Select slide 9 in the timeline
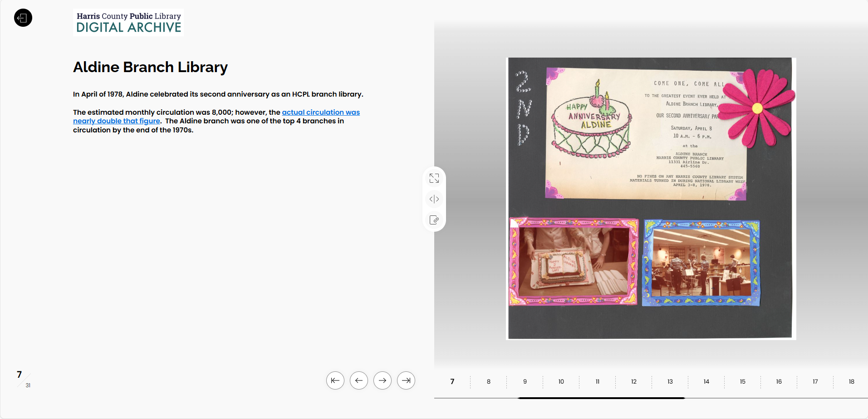The height and width of the screenshot is (419, 868). click(525, 382)
